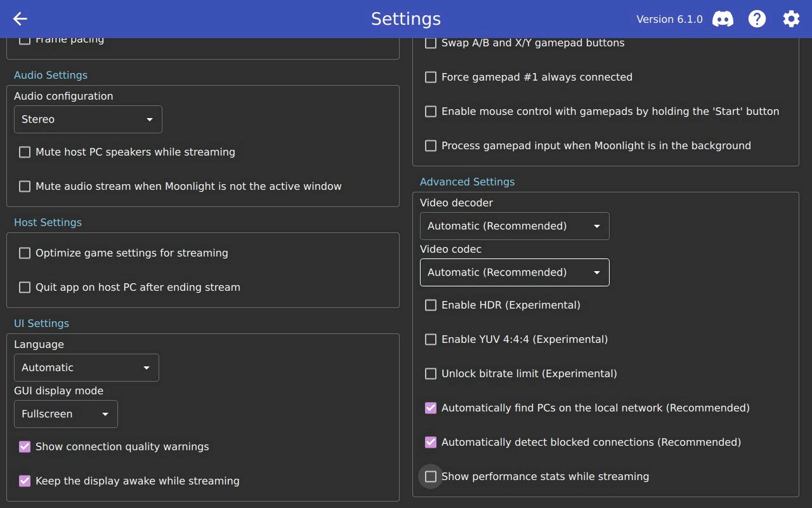The width and height of the screenshot is (812, 508).
Task: Open the Video codec dropdown
Action: pyautogui.click(x=514, y=272)
